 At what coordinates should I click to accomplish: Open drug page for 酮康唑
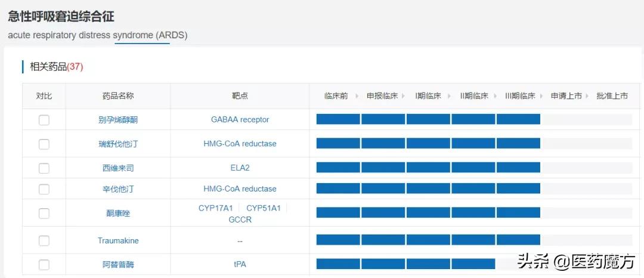(x=118, y=214)
